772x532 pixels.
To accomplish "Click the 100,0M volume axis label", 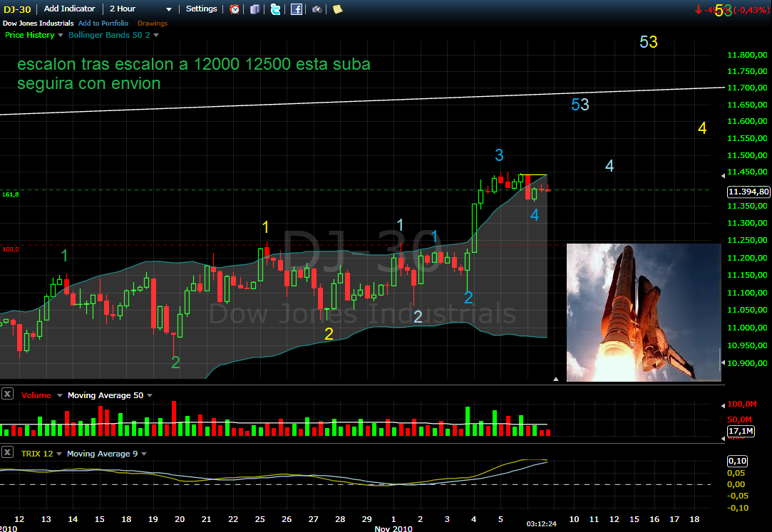I will (x=742, y=404).
